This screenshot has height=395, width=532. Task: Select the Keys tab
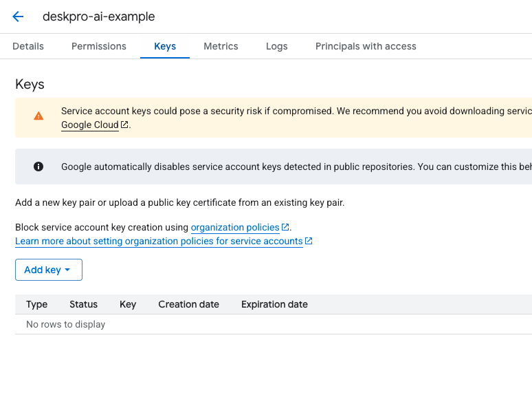(165, 46)
